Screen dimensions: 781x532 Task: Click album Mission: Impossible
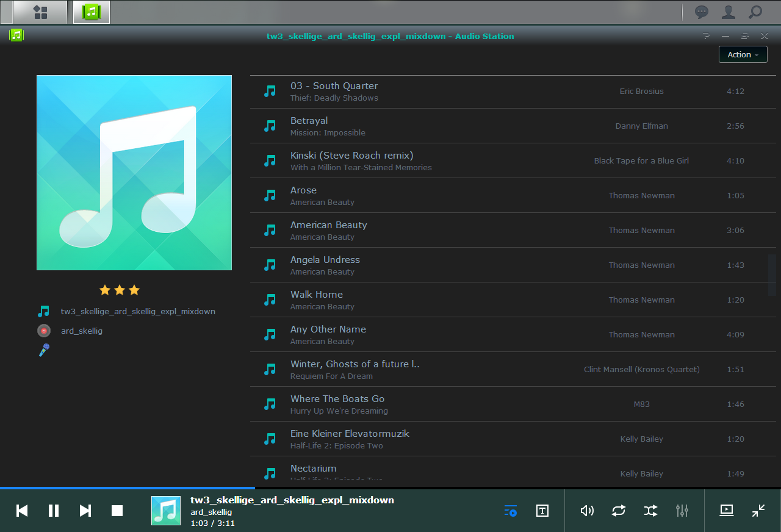(x=328, y=132)
